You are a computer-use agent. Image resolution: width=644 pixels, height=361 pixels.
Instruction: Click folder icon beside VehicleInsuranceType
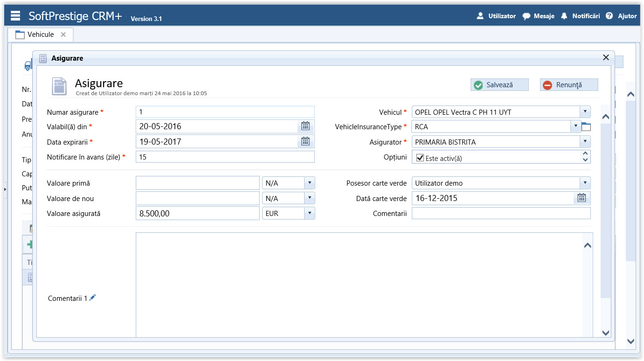[x=586, y=127]
